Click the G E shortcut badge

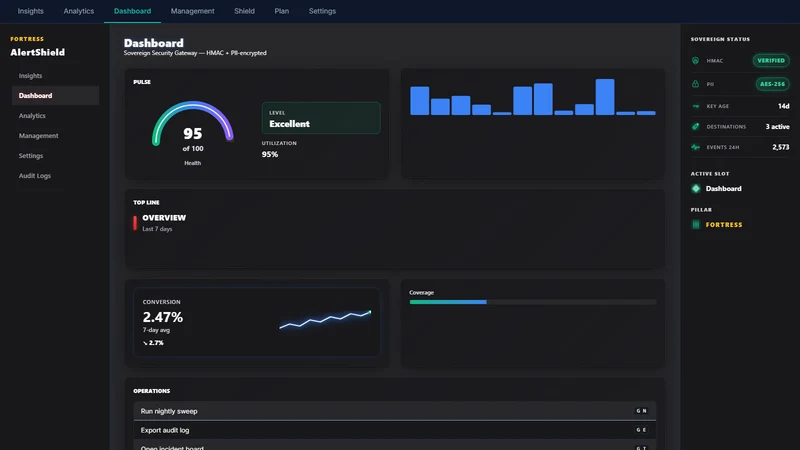point(641,430)
